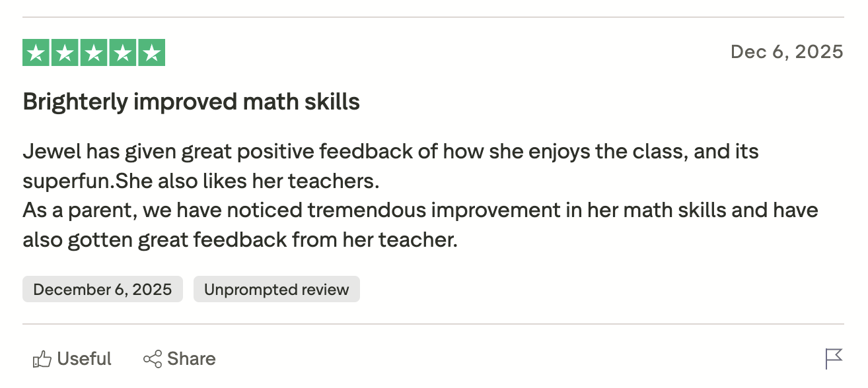Flag this review with the flag icon
This screenshot has height=388, width=868.
pos(834,359)
